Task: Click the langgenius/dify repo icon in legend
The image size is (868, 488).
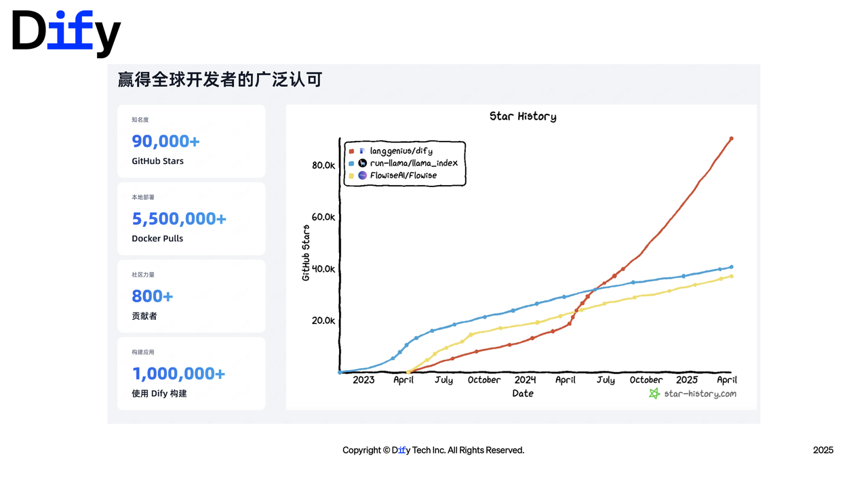Action: click(x=362, y=150)
